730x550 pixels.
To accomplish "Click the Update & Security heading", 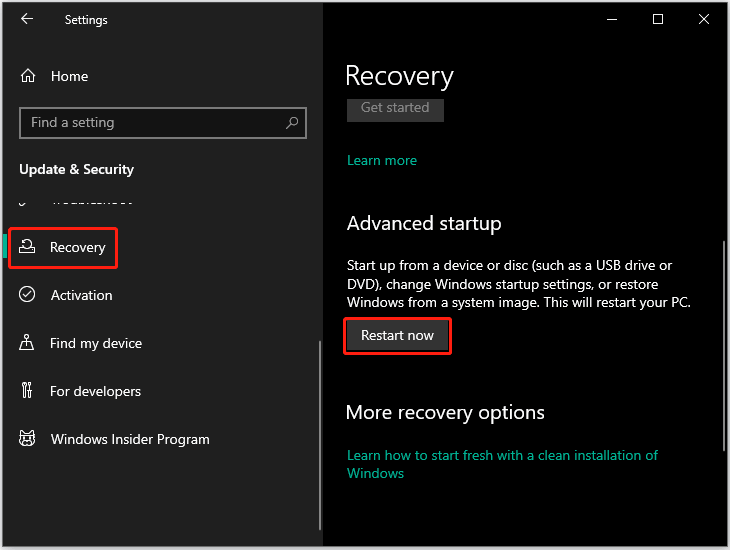I will click(76, 170).
